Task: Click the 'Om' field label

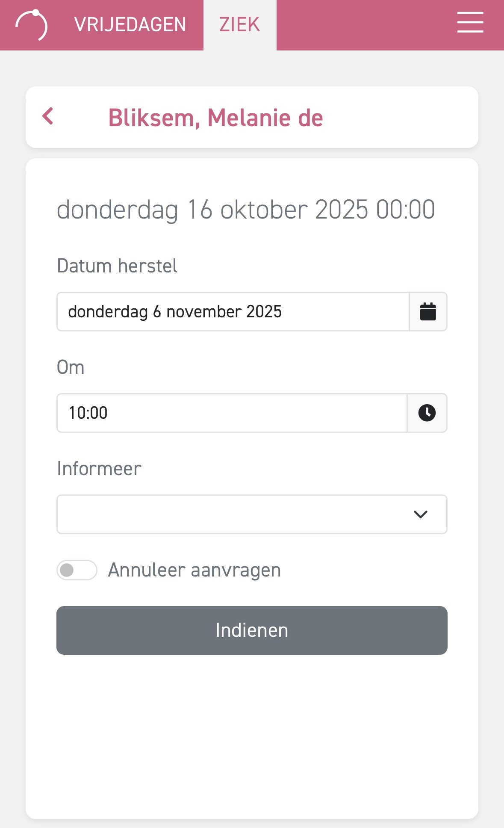Action: click(x=71, y=367)
